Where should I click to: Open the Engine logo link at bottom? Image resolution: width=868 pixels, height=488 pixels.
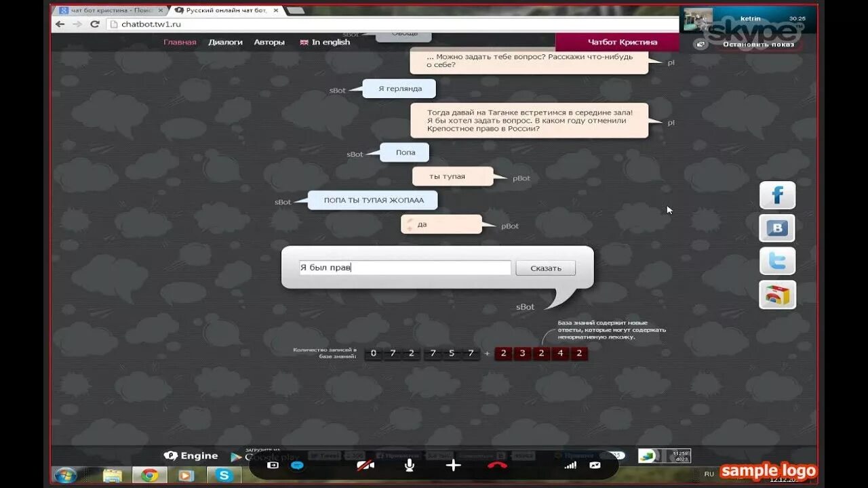point(191,456)
